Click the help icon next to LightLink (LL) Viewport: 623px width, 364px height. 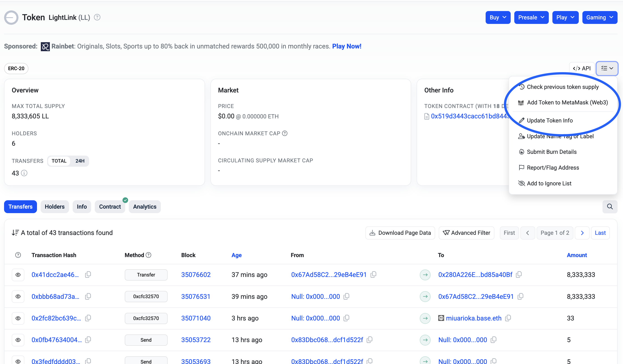pyautogui.click(x=97, y=17)
